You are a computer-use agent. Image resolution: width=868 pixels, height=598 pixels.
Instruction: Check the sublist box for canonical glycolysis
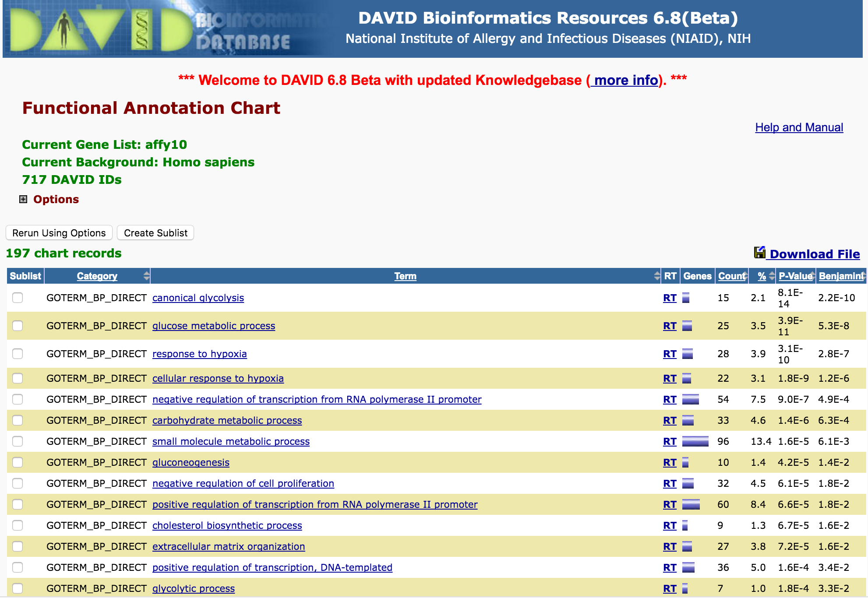point(18,298)
